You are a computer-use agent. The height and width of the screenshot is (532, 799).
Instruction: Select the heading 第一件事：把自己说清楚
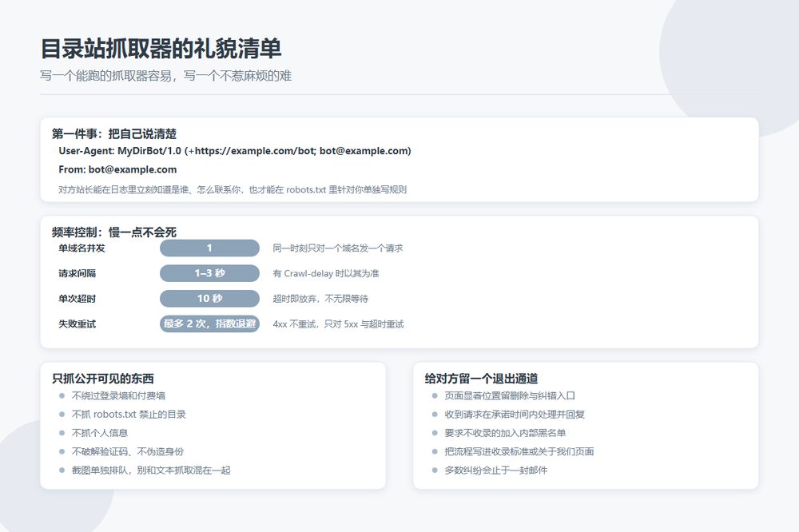click(x=114, y=134)
